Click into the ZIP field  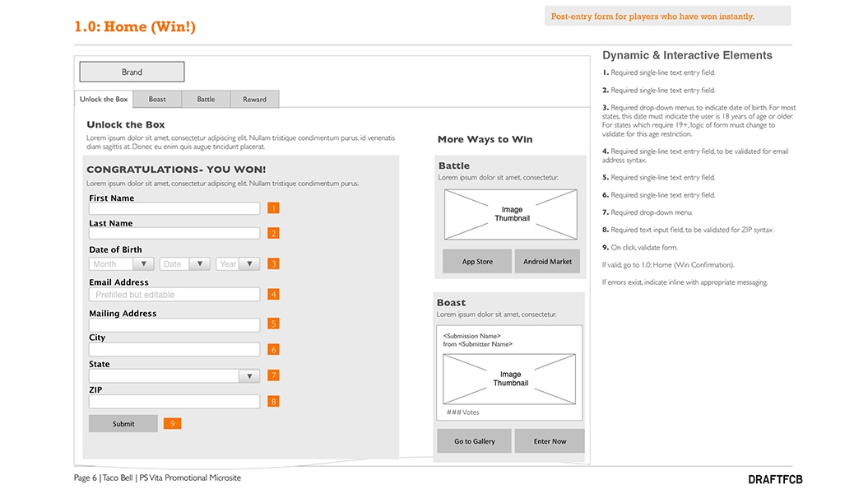pos(174,402)
